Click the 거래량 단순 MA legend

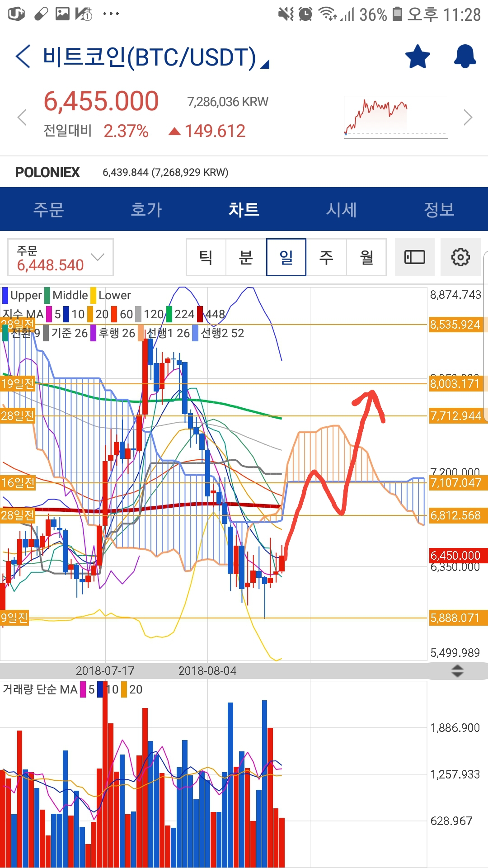[40, 689]
